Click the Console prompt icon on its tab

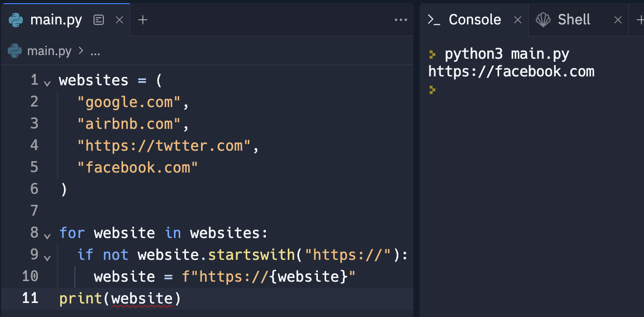click(x=434, y=20)
